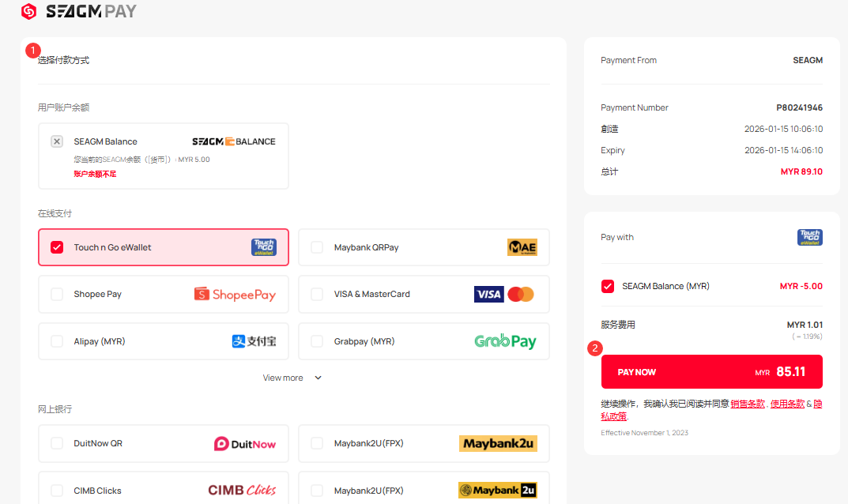Click the CIMB Clicks logo
848x504 pixels.
coord(242,491)
